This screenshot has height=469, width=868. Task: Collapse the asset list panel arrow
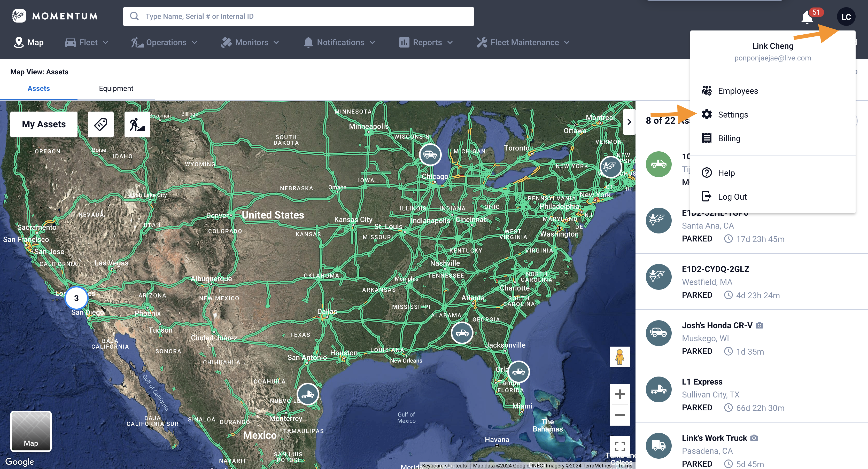629,122
